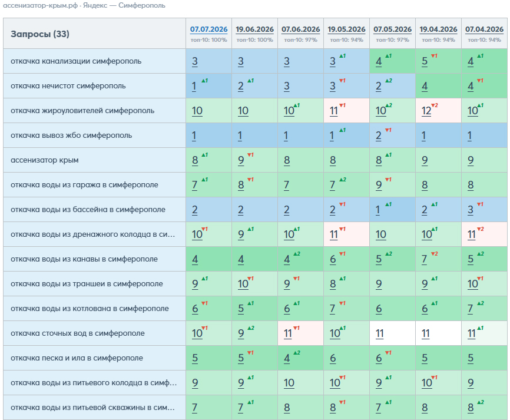Click position 8 for питьевой скважины on 07.04.2026
This screenshot has width=510, height=420.
[x=471, y=408]
